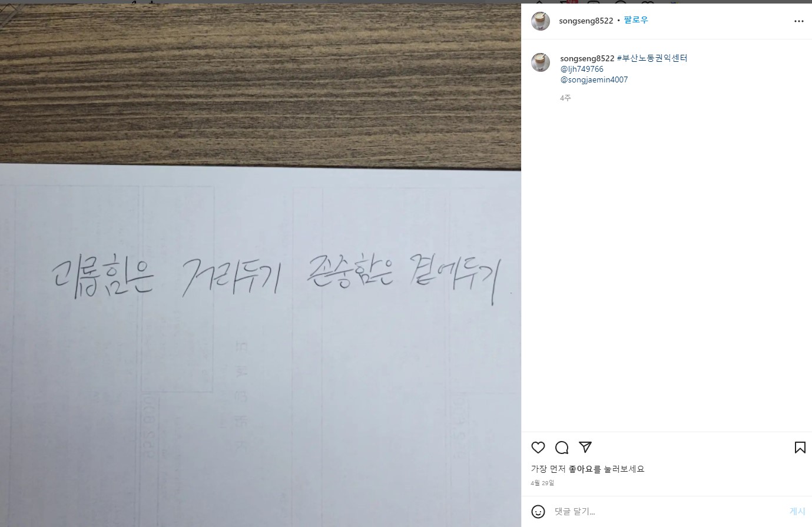812x527 pixels.
Task: Click the songseng8522 avatar in the header
Action: (x=541, y=21)
